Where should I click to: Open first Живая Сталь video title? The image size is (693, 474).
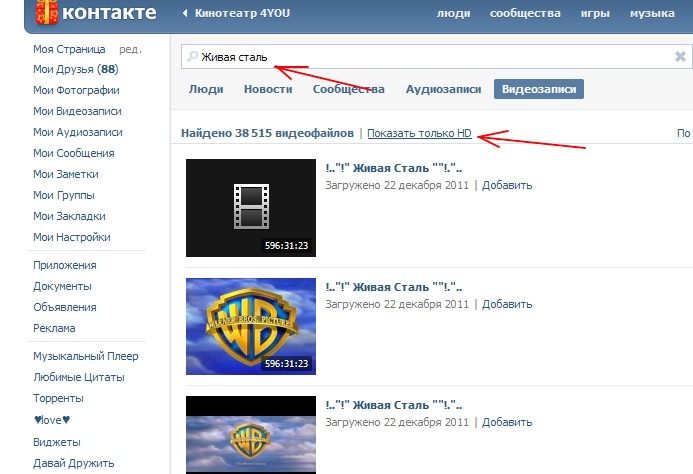(x=394, y=168)
